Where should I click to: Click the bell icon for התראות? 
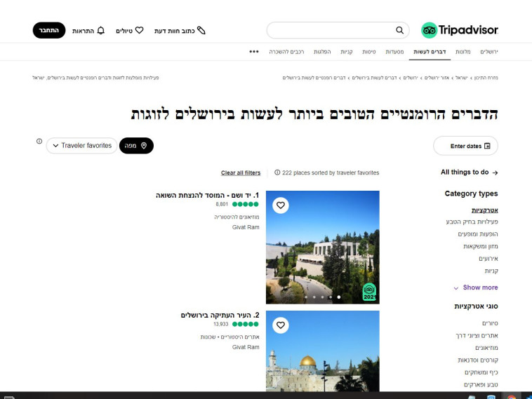pos(101,31)
